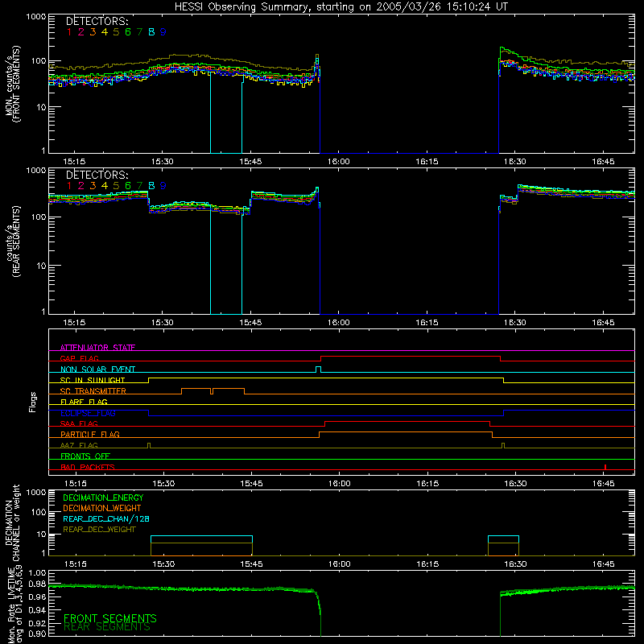Click 16:45 tick under front segments plot
The width and height of the screenshot is (644, 644).
(603, 162)
